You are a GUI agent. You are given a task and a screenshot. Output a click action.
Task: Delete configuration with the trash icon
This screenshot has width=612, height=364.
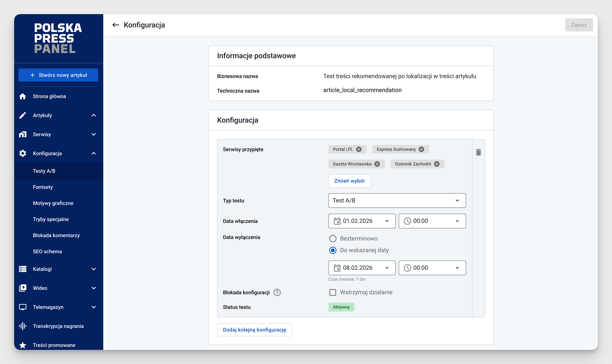478,152
